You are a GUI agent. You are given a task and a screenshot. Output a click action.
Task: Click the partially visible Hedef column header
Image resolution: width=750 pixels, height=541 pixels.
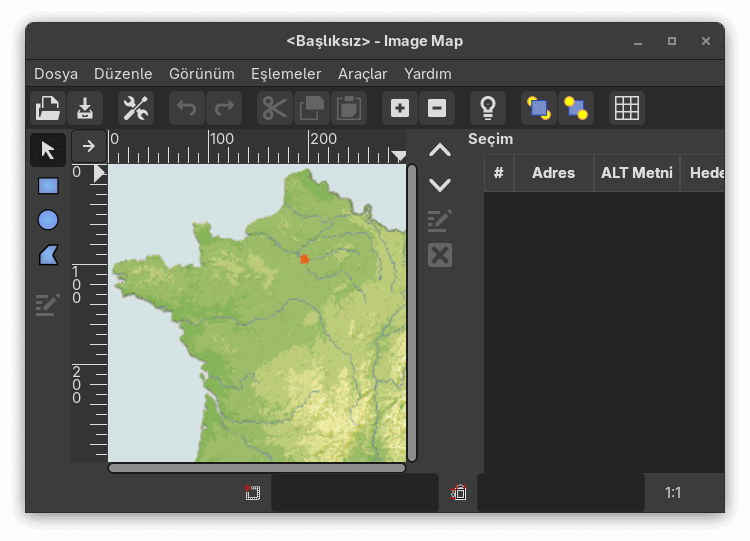[703, 173]
